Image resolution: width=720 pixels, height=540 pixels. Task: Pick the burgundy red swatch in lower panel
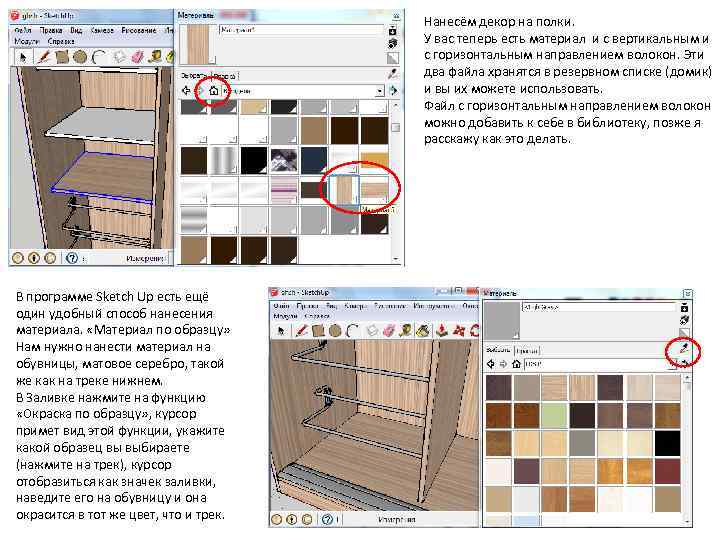pyautogui.click(x=667, y=471)
